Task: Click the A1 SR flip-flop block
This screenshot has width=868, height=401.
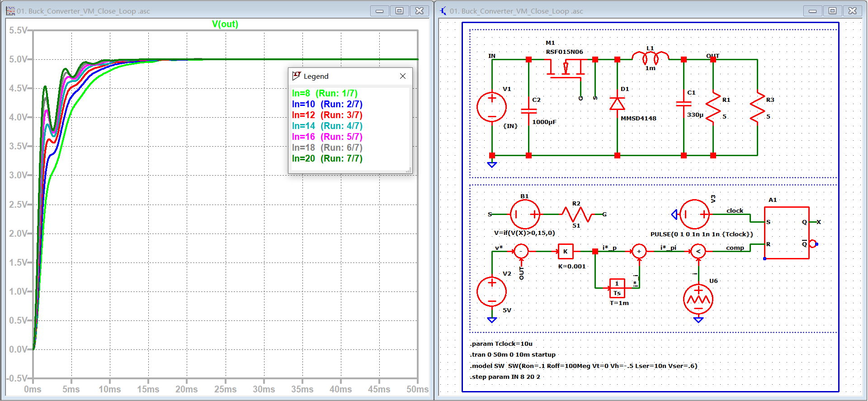Action: [787, 233]
